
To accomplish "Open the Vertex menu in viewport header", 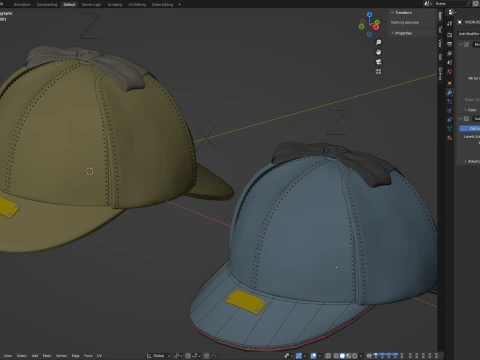I will click(61, 356).
